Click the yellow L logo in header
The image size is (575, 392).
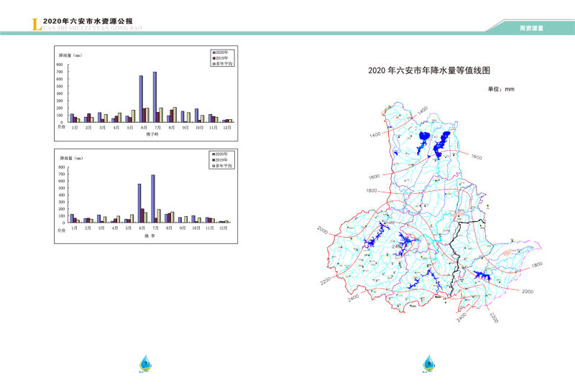37,25
